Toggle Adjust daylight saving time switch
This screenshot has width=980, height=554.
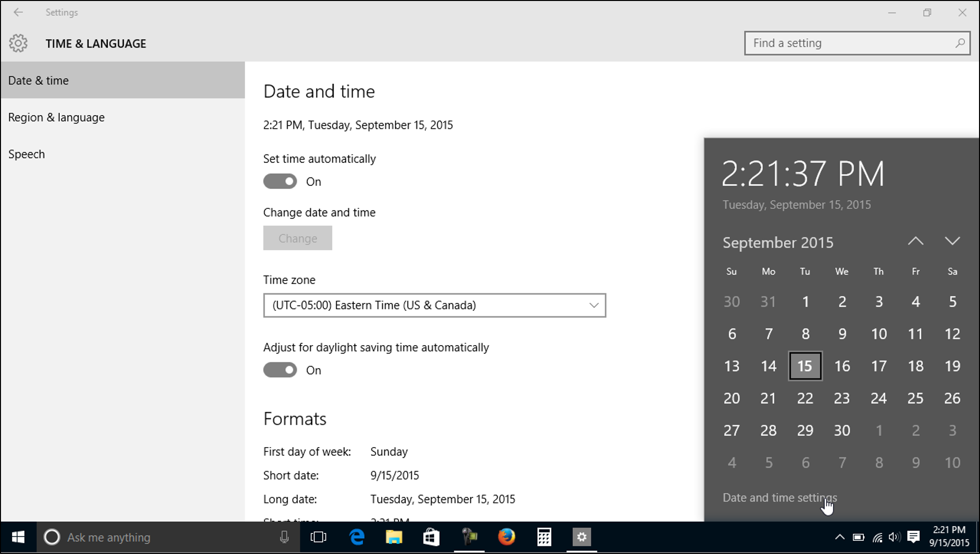(280, 370)
